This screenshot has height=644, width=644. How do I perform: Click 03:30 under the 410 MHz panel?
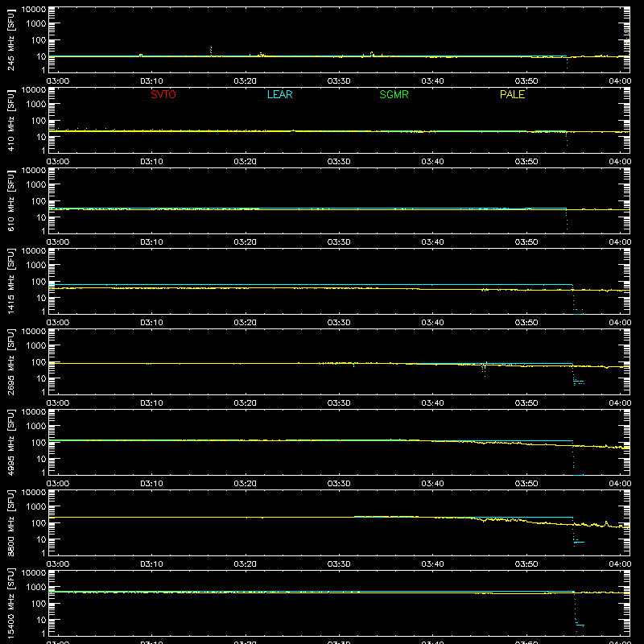(339, 162)
